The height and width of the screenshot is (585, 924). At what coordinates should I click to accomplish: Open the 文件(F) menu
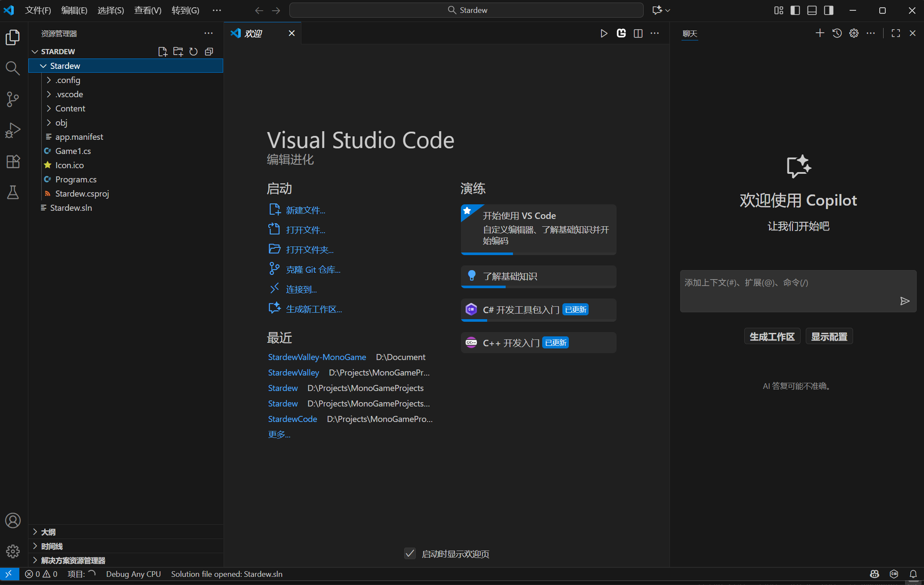[38, 10]
